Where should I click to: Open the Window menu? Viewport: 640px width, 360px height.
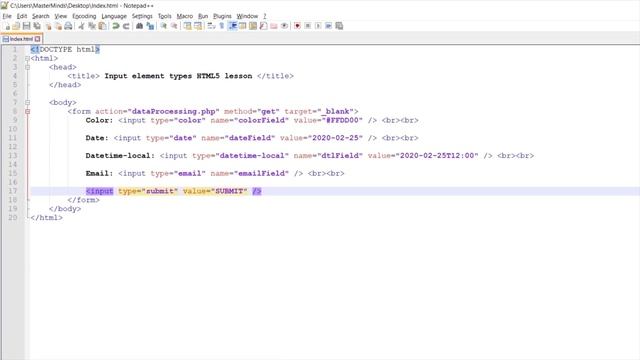[x=247, y=16]
